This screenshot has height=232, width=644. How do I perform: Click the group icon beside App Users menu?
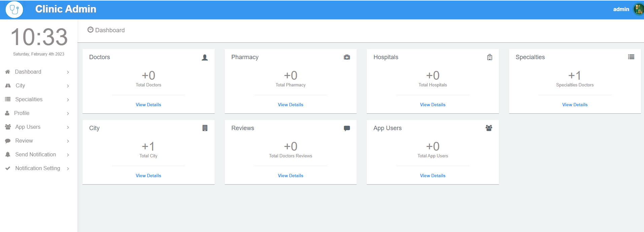[8, 127]
